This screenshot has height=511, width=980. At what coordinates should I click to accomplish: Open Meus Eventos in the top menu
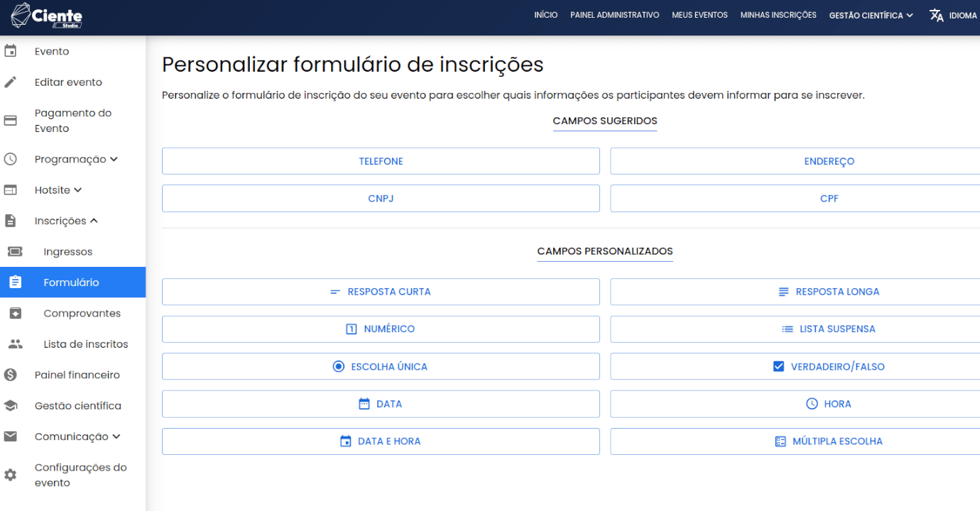point(699,16)
